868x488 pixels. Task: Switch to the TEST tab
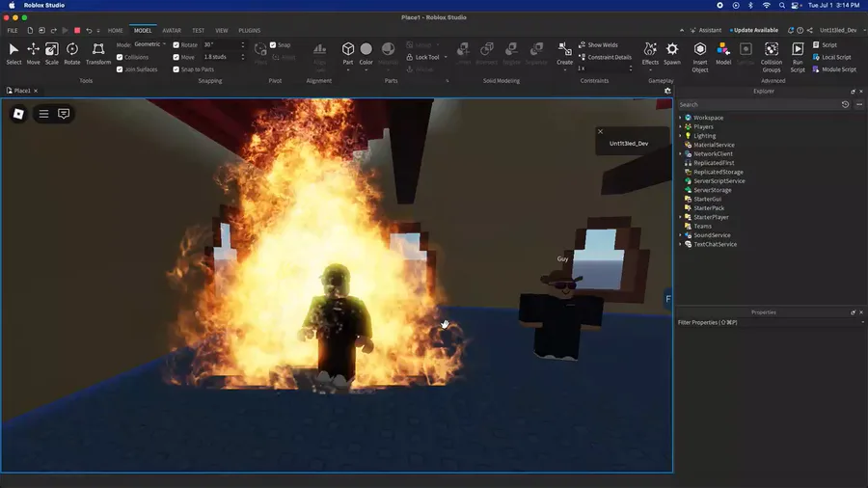click(x=198, y=31)
